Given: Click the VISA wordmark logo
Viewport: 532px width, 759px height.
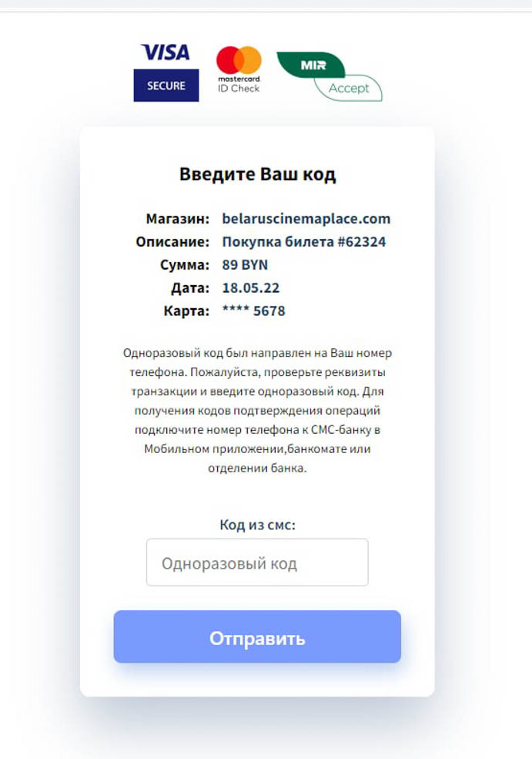Looking at the screenshot, I should coord(166,52).
